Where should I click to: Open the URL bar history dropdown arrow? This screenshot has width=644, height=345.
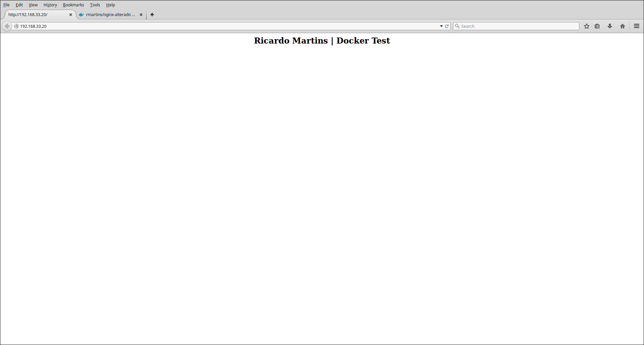tap(441, 26)
